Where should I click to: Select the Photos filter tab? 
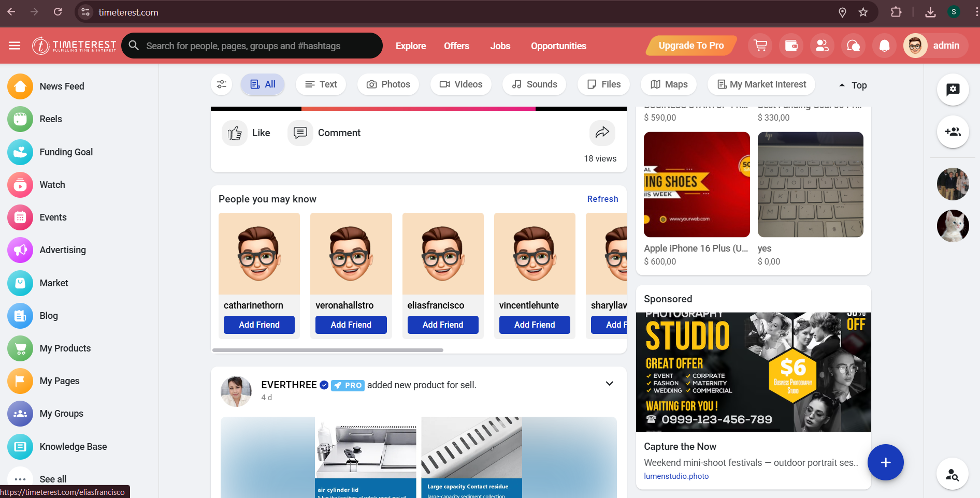388,84
